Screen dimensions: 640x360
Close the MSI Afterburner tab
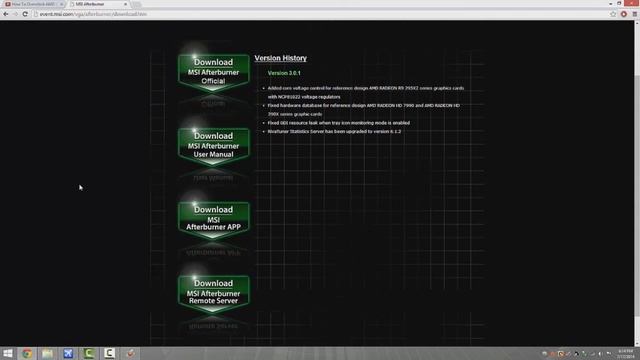tap(125, 4)
